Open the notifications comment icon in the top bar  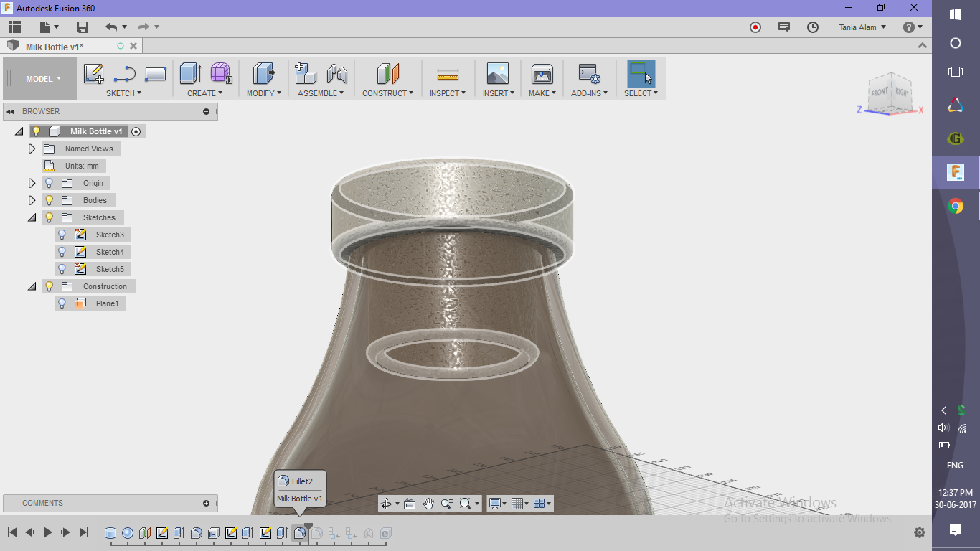pos(784,27)
